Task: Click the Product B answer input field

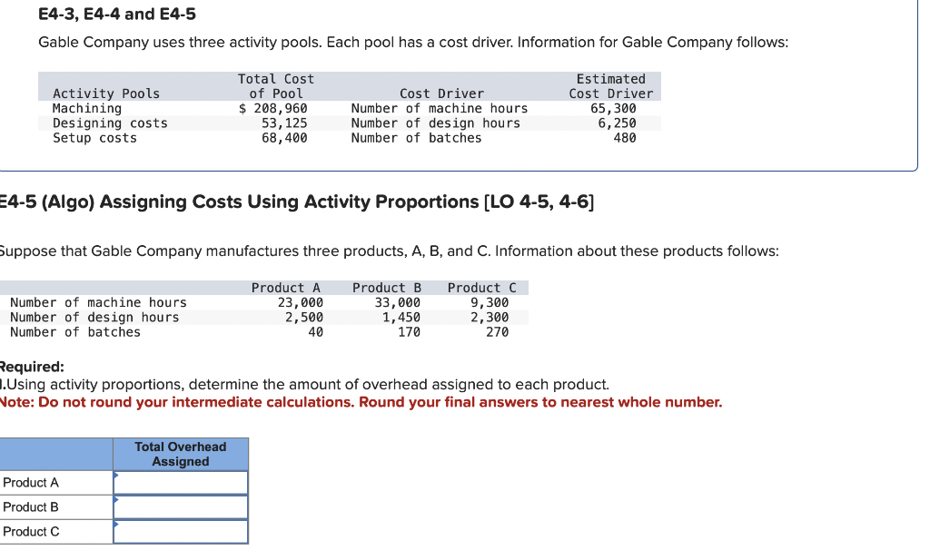Action: point(180,508)
